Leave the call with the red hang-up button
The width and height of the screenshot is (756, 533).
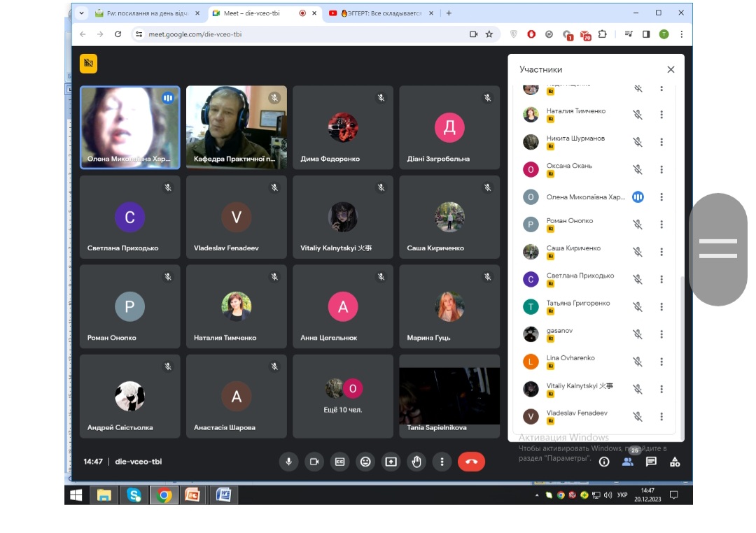coord(471,462)
